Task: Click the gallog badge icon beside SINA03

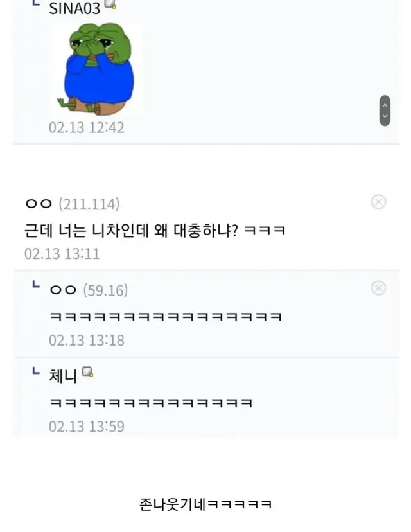Action: click(110, 5)
